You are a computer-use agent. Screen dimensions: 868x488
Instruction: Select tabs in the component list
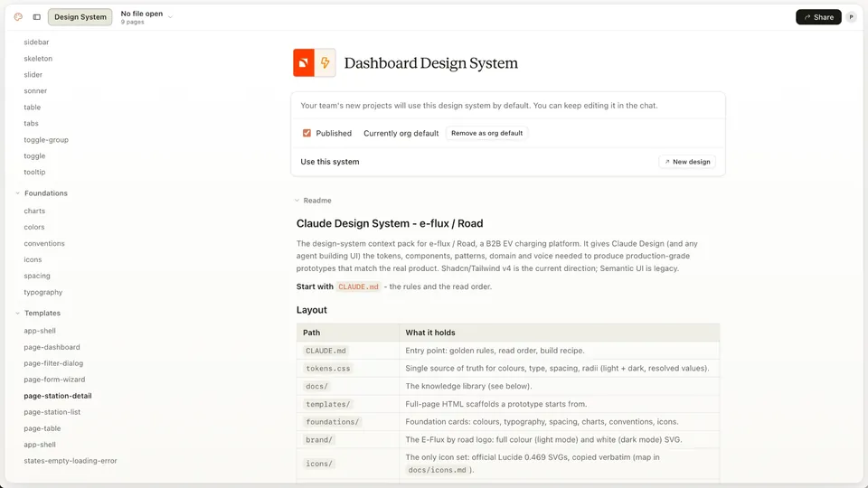(x=31, y=124)
